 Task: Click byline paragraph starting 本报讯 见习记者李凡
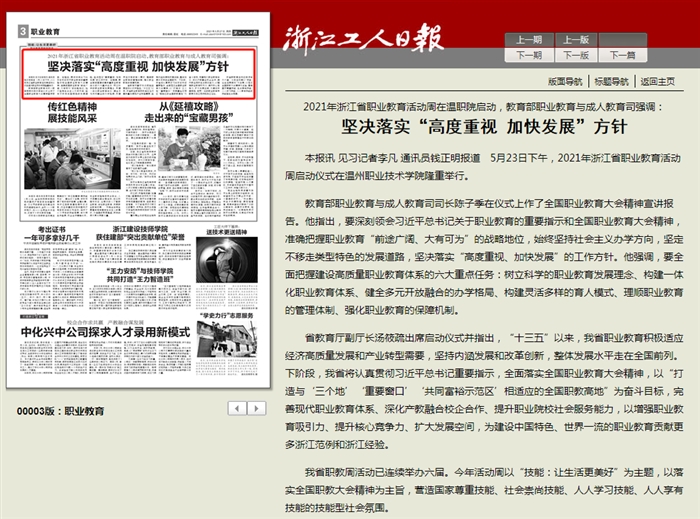(484, 167)
